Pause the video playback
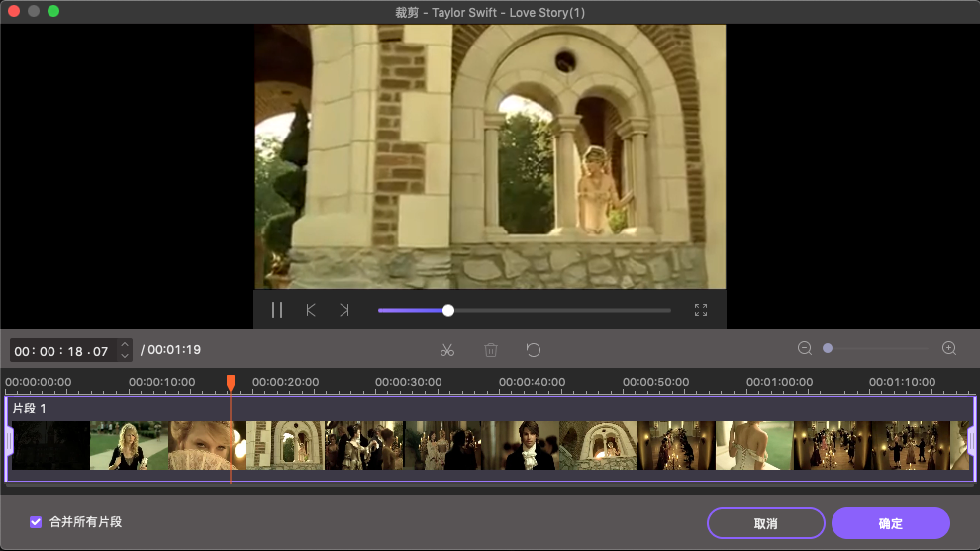980x551 pixels. 277,310
